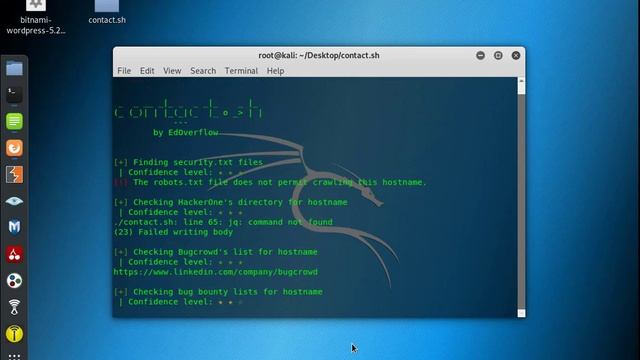The image size is (640, 360).
Task: Open the Files folder icon in dock
Action: coord(14,69)
